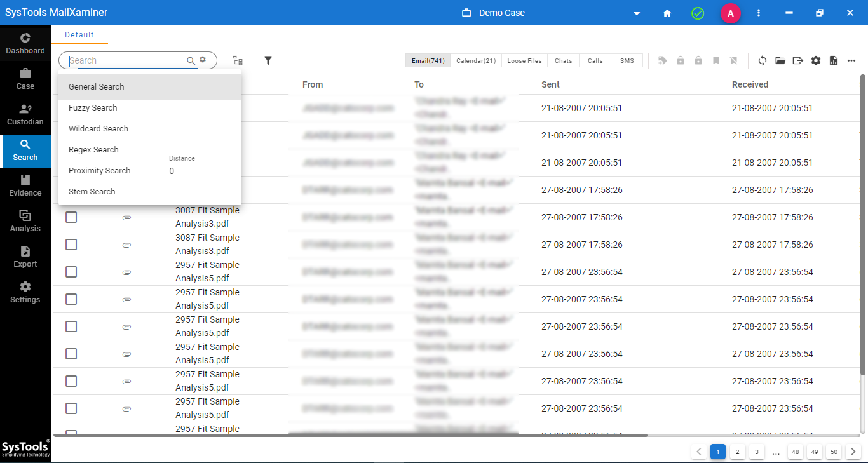
Task: Click the remove bookmark icon in toolbar
Action: pos(734,60)
